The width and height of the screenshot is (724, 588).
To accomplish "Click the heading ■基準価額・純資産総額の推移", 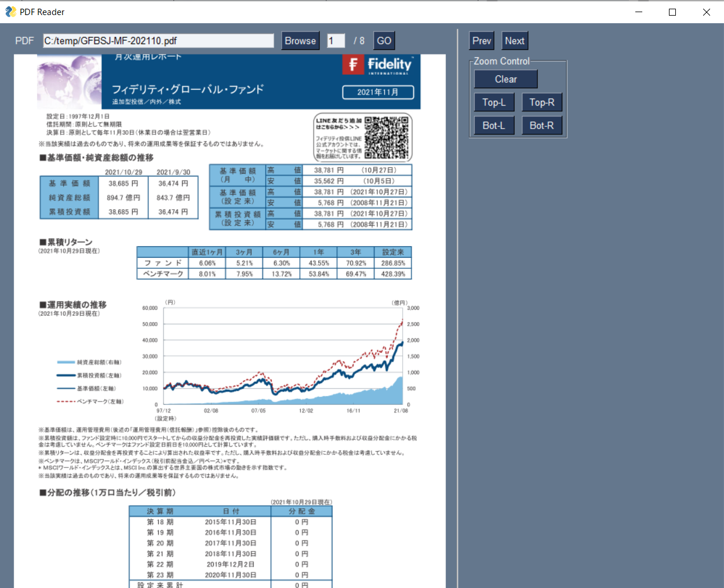I will (x=96, y=158).
